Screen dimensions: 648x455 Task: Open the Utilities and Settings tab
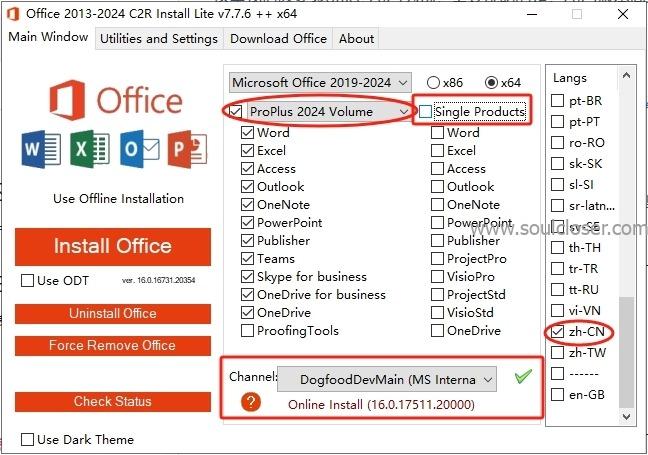[x=159, y=38]
